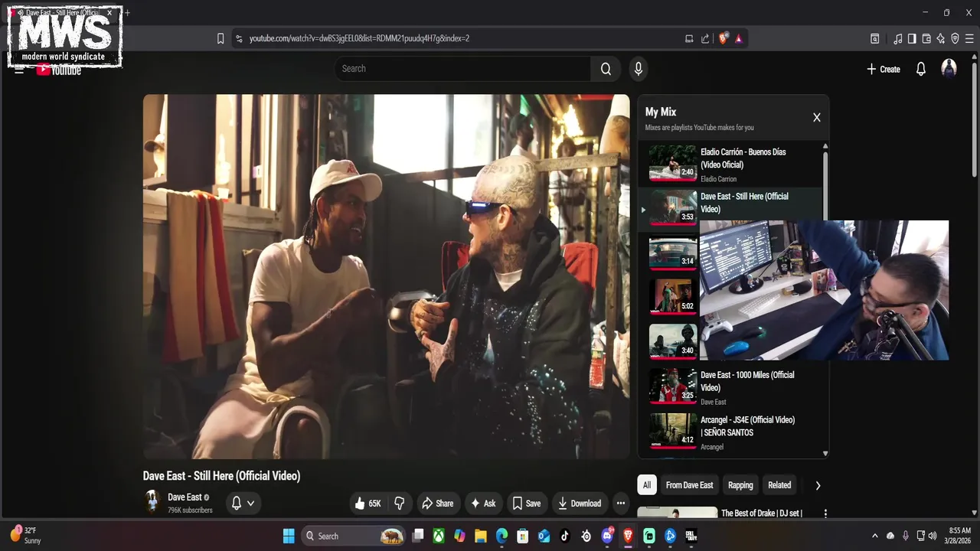Image resolution: width=980 pixels, height=551 pixels.
Task: Open the 3:40 video in My Mix
Action: coord(673,342)
